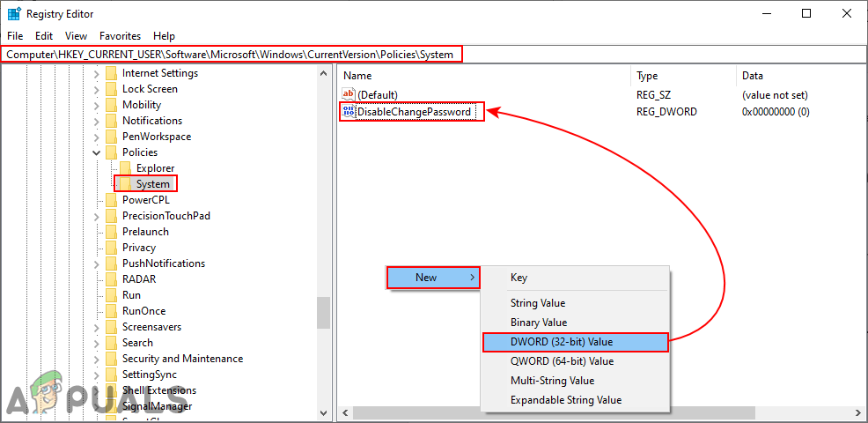Select the System key under Policies

153,183
